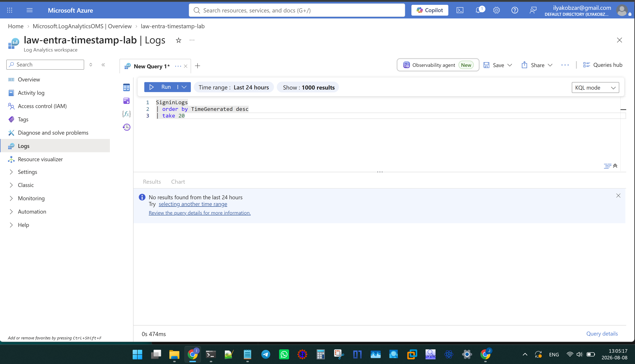Screen dimensions: 635x364
Task: Launch Copilot from the header
Action: tap(430, 10)
